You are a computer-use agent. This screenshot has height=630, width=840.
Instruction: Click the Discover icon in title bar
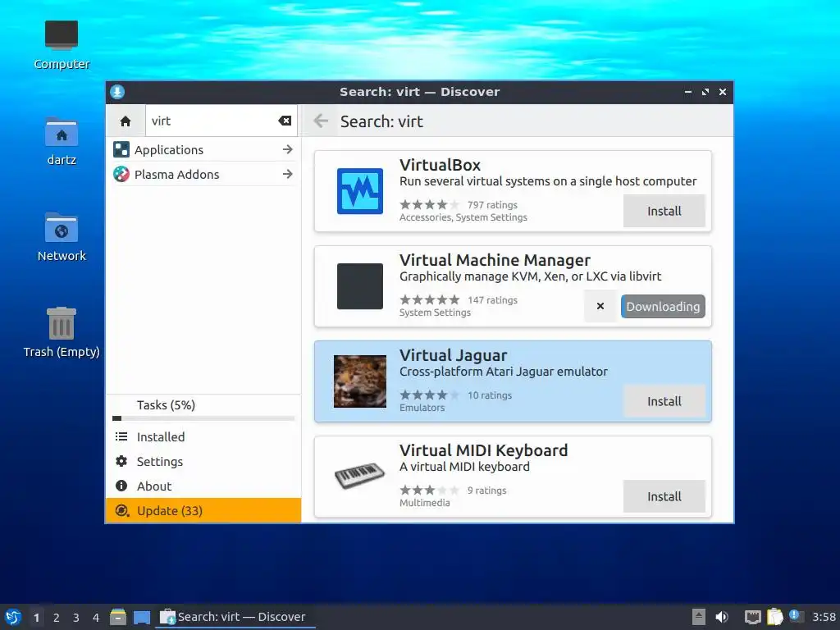click(x=117, y=92)
